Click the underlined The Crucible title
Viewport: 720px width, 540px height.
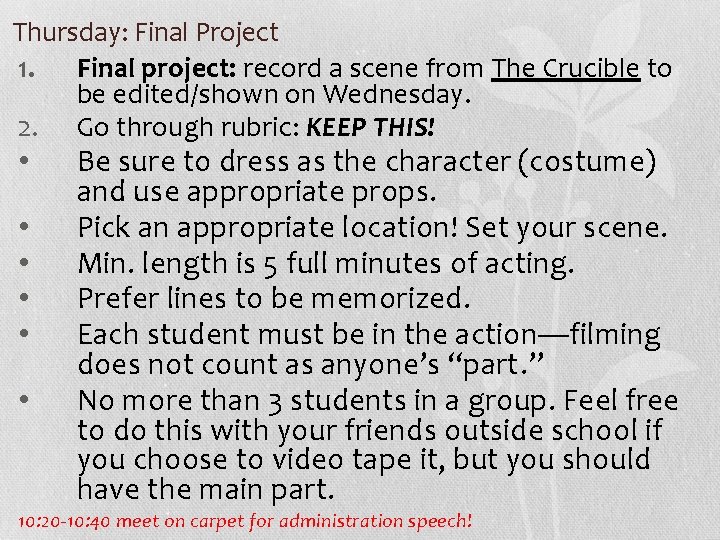pyautogui.click(x=566, y=69)
